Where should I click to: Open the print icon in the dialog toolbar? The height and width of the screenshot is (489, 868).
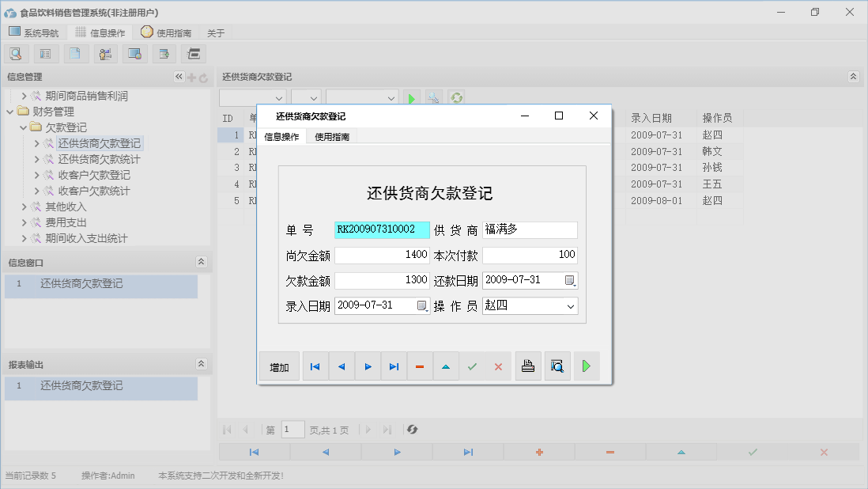pyautogui.click(x=528, y=366)
